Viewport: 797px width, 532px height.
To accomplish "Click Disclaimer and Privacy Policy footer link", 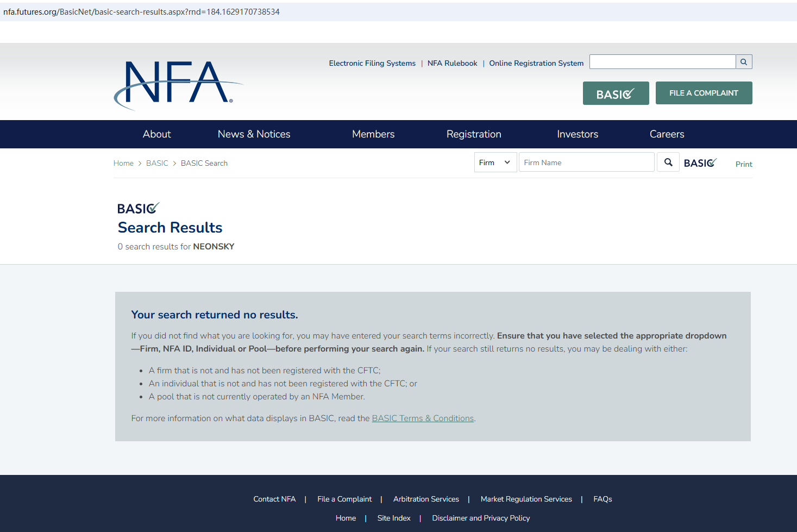I will pyautogui.click(x=481, y=518).
